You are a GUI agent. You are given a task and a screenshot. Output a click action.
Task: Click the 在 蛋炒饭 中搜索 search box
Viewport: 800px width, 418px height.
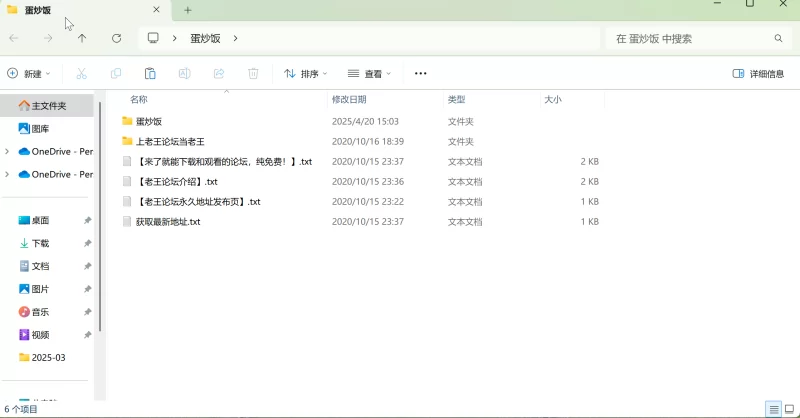690,38
